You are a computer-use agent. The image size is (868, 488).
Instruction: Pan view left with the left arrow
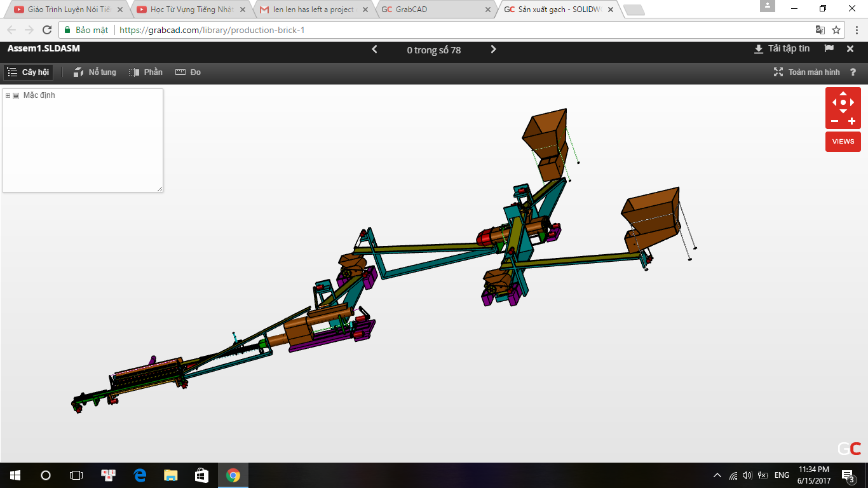[x=834, y=102]
